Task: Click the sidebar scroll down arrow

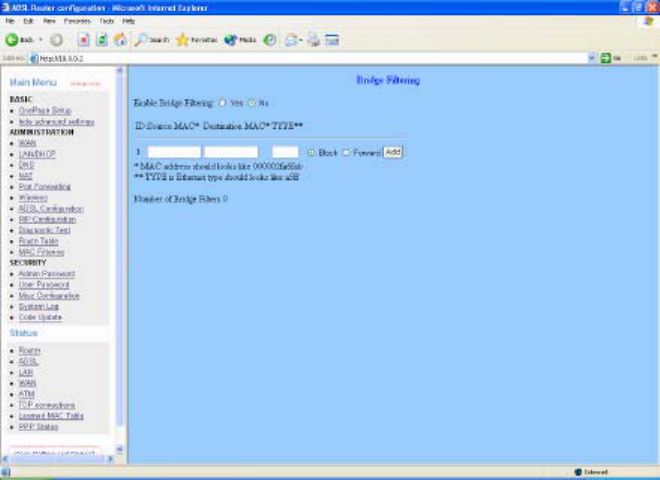Action: coord(120,449)
